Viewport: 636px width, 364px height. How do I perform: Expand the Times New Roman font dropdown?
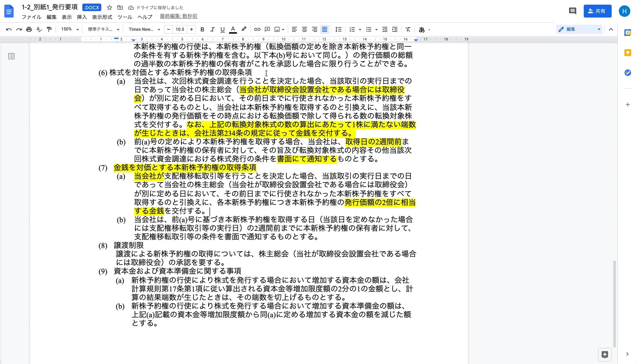point(144,29)
